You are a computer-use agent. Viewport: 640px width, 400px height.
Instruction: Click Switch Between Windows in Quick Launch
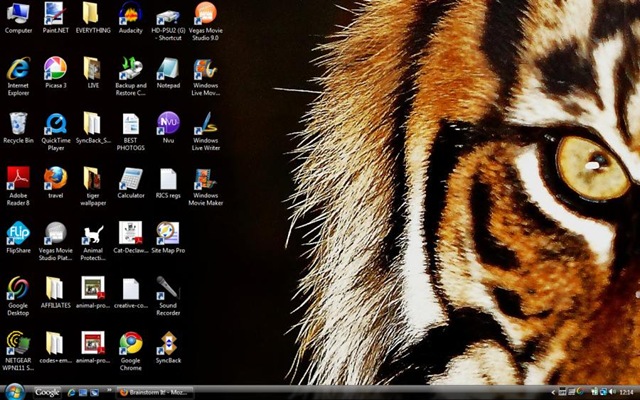94,393
